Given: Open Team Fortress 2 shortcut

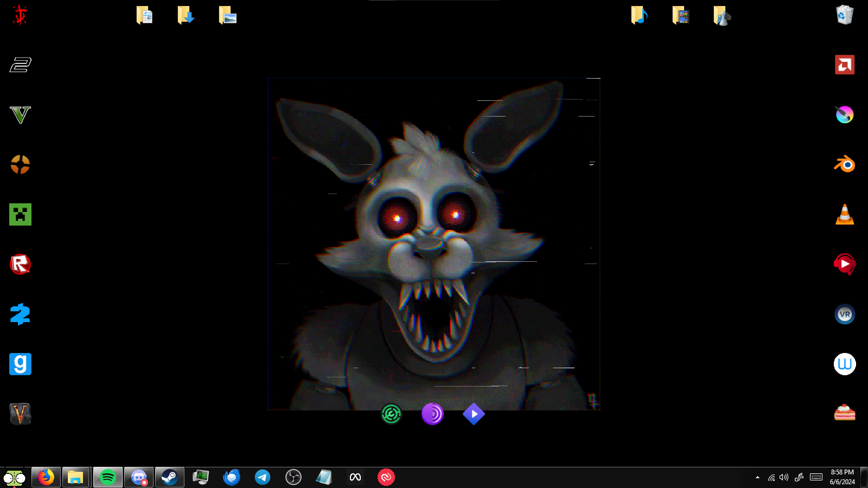Looking at the screenshot, I should tap(20, 165).
